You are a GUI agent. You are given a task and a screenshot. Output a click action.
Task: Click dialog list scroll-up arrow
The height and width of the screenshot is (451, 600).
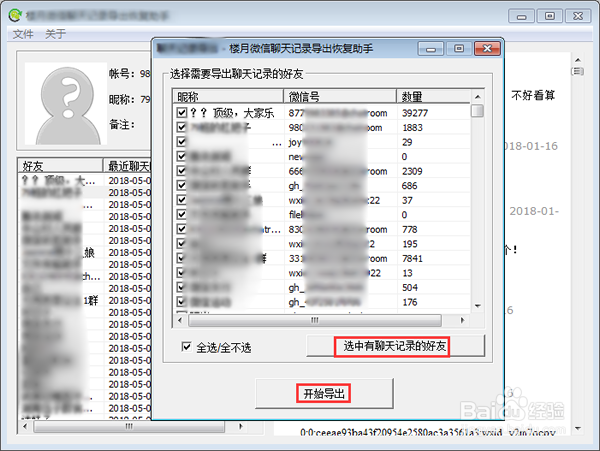pyautogui.click(x=478, y=97)
